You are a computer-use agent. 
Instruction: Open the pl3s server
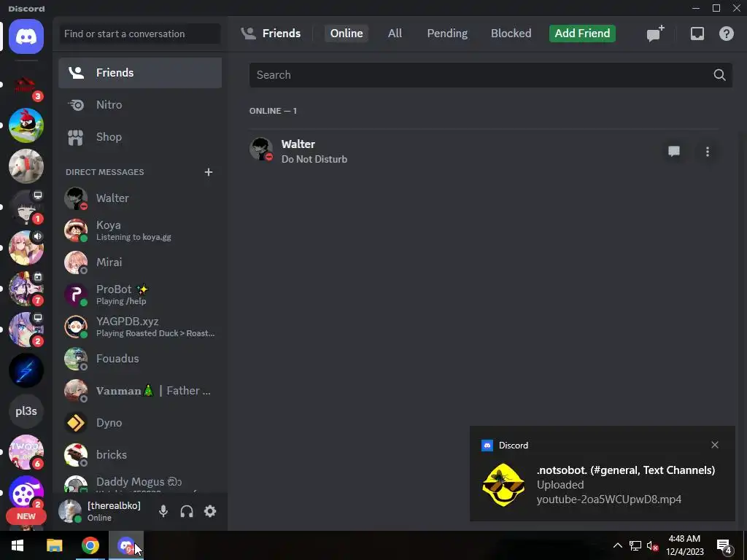26,411
